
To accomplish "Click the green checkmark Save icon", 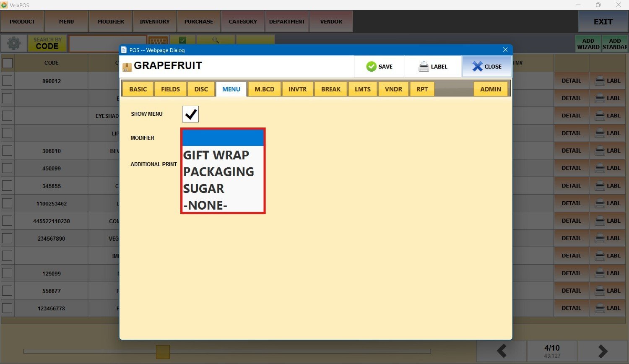I will pyautogui.click(x=371, y=67).
